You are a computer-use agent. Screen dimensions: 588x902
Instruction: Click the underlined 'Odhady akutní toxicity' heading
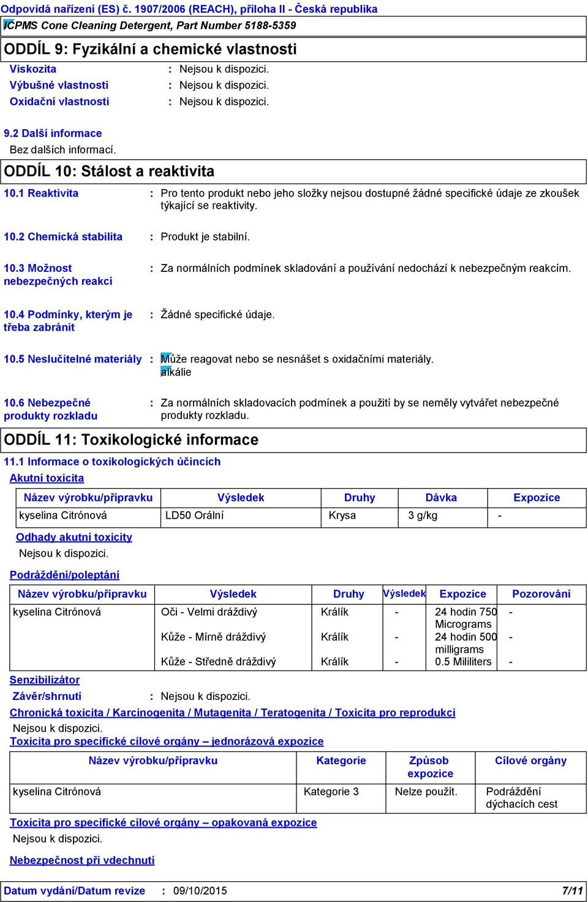(x=74, y=537)
